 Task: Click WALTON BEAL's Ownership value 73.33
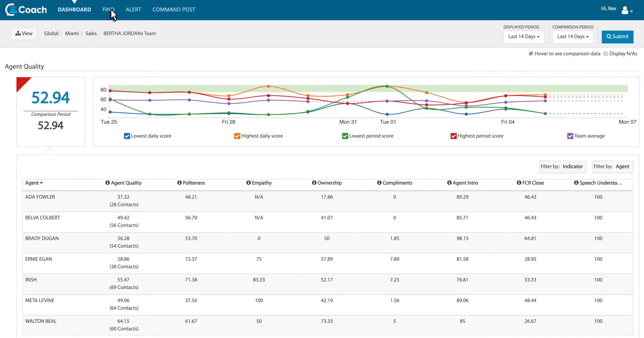click(x=327, y=321)
